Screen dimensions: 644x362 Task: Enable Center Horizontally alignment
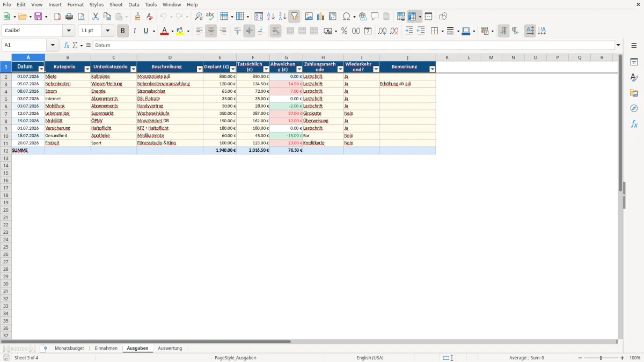(x=211, y=31)
